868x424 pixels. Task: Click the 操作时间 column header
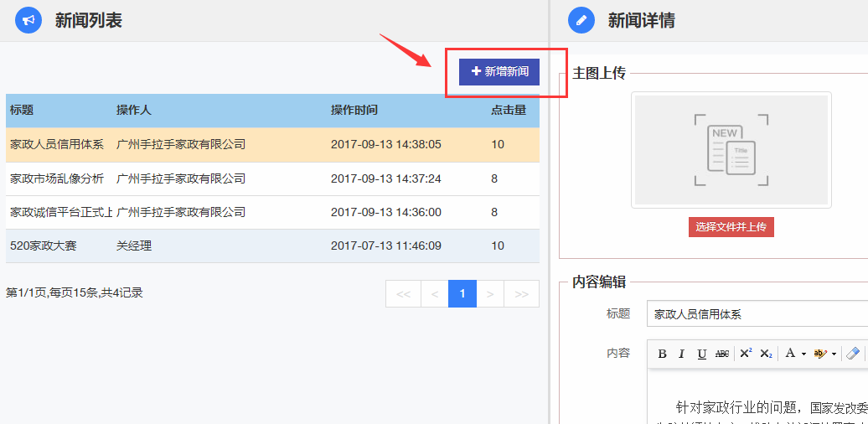(x=354, y=110)
